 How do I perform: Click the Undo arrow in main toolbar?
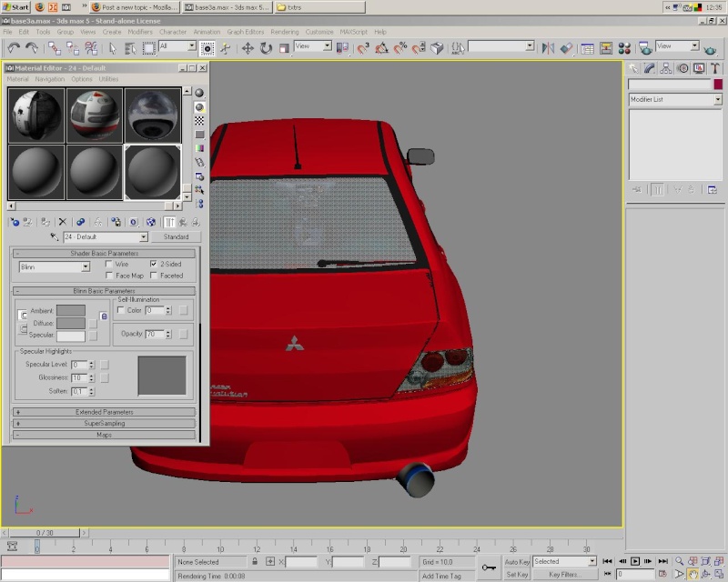click(14, 48)
